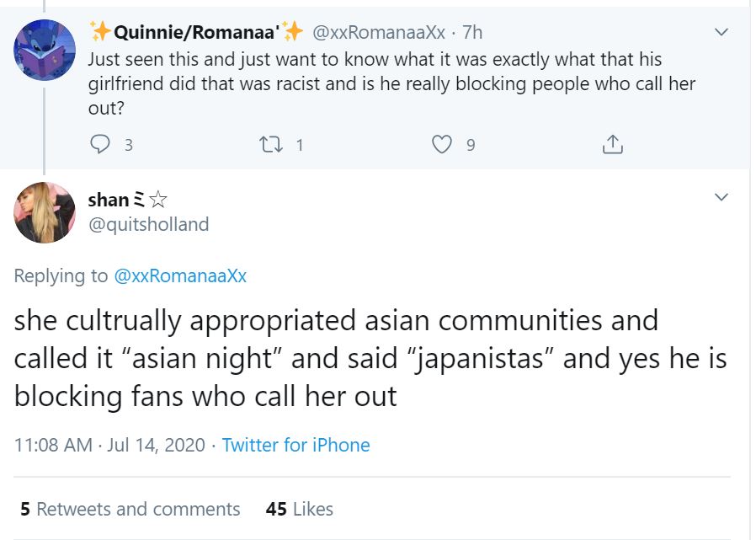The height and width of the screenshot is (540, 756).
Task: Show the 45 Likes list
Action: [x=299, y=509]
